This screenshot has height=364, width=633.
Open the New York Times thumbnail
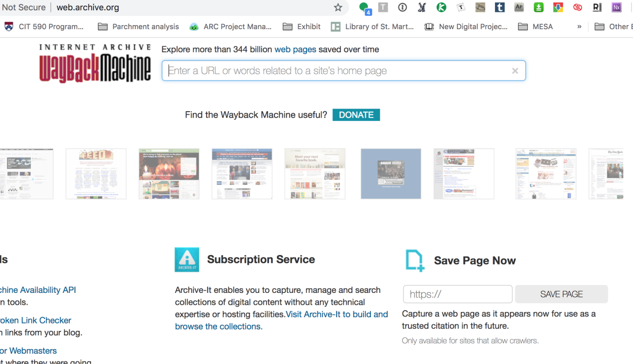click(x=606, y=174)
